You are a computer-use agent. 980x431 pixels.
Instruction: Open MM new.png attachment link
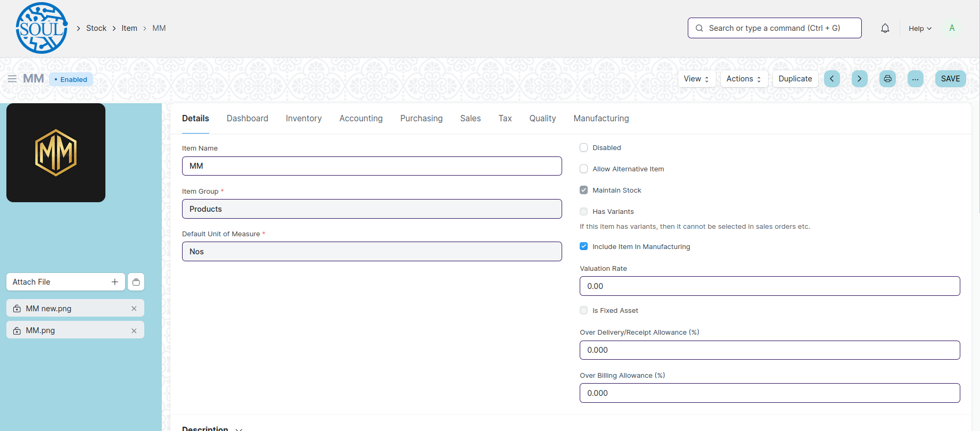(x=48, y=309)
